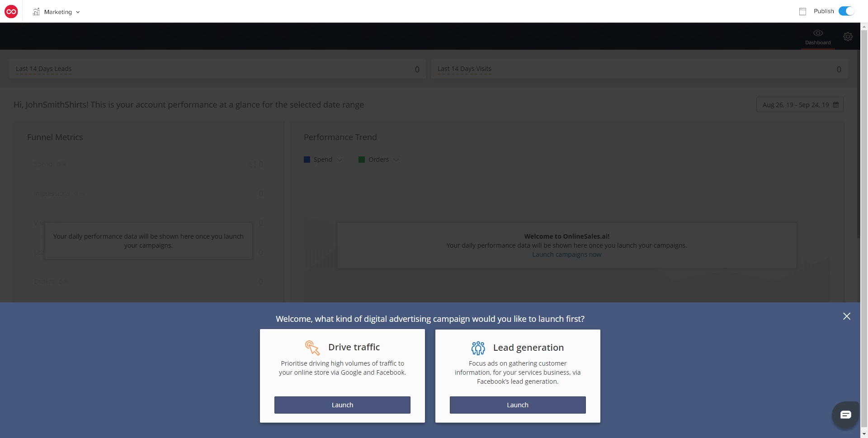
Task: Click the calendar icon beside Publish
Action: coord(802,11)
